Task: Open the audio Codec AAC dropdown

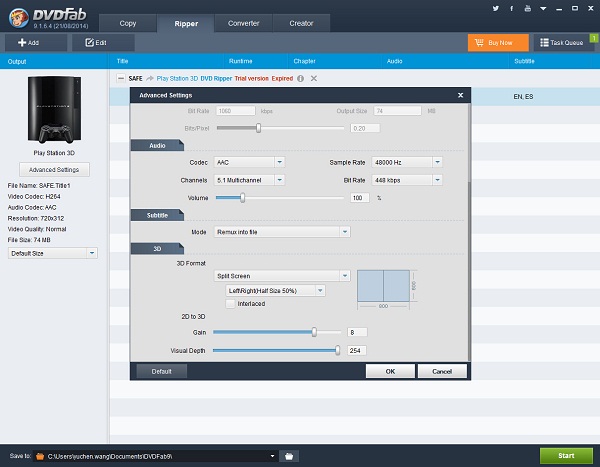Action: (x=250, y=162)
